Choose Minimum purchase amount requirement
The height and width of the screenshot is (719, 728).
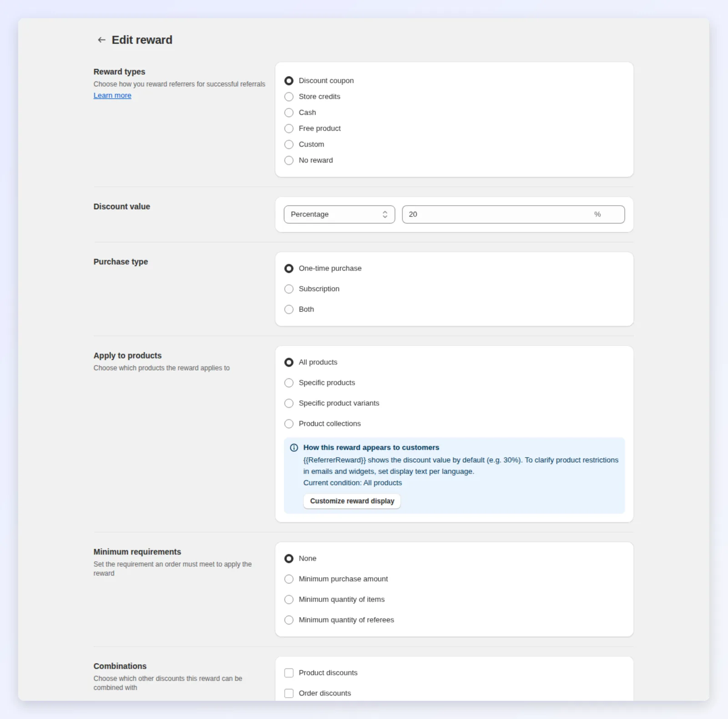(x=289, y=579)
